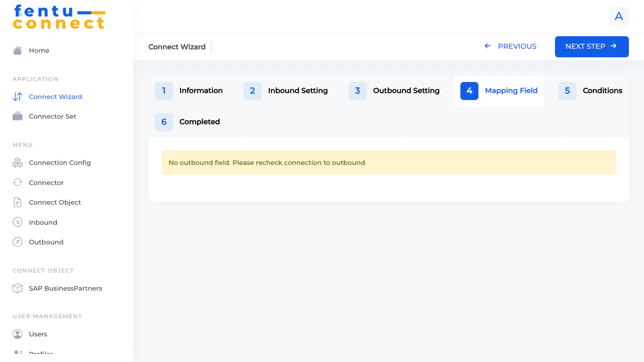The image size is (644, 362).
Task: Click USER MANAGEMENT section header
Action: [47, 316]
